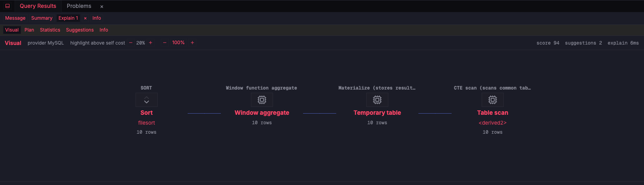644x185 pixels.
Task: Click the Materialize (stores result heading
Action: (377, 88)
